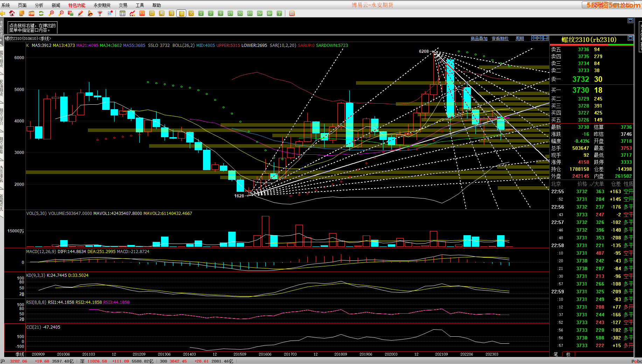Screen dimensions: 642x364
Task: Select 5-minute chart period
Action: [221, 13]
